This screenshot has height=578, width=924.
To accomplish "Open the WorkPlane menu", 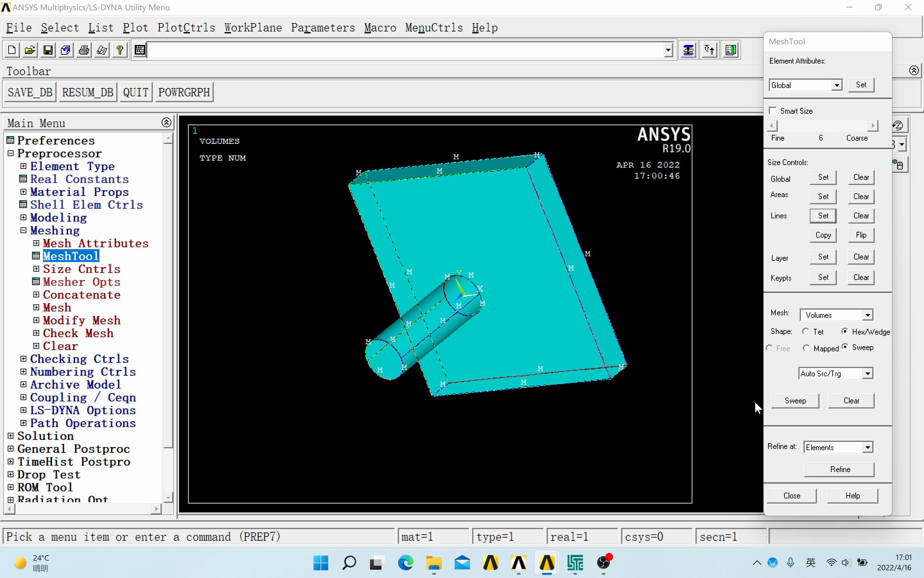I will 253,28.
